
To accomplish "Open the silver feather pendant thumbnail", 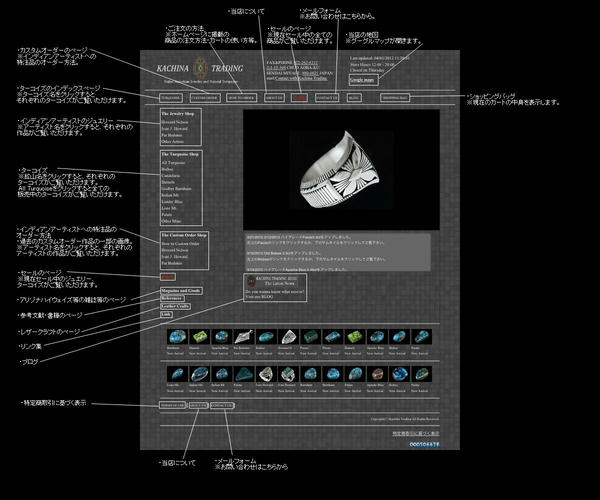I will pos(244,337).
